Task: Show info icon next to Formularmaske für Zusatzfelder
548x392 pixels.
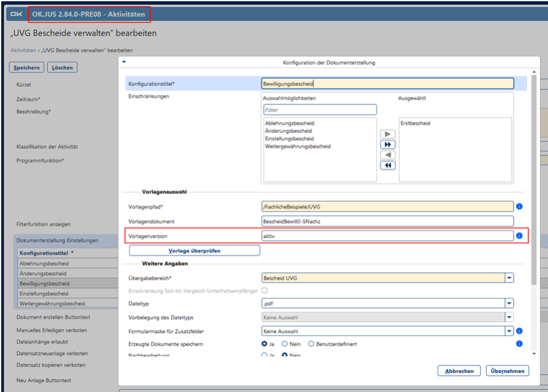Action: tap(519, 331)
